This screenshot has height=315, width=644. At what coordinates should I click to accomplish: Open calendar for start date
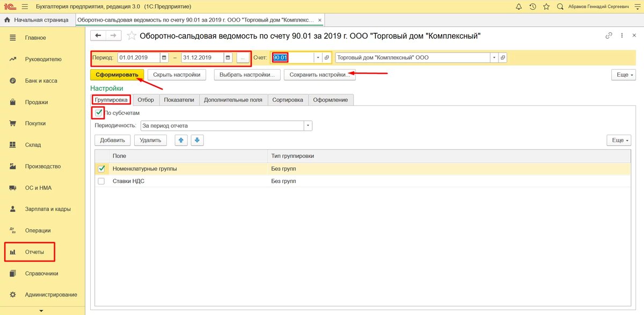[164, 57]
